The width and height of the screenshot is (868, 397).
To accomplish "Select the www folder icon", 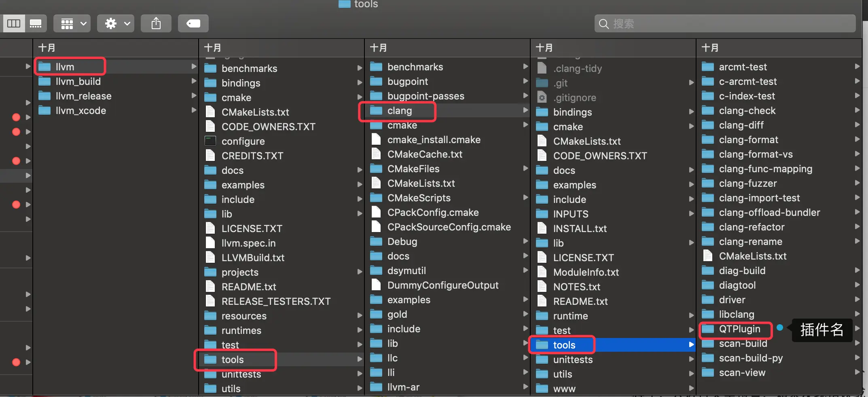I will tap(542, 389).
